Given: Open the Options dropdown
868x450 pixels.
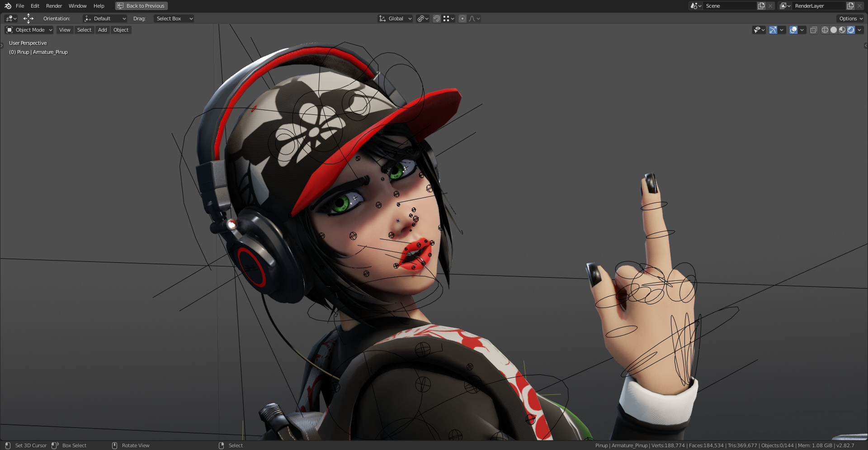Looking at the screenshot, I should coord(850,19).
